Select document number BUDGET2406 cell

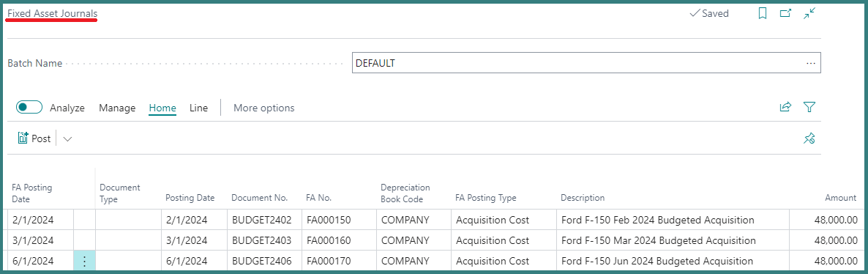(x=264, y=261)
